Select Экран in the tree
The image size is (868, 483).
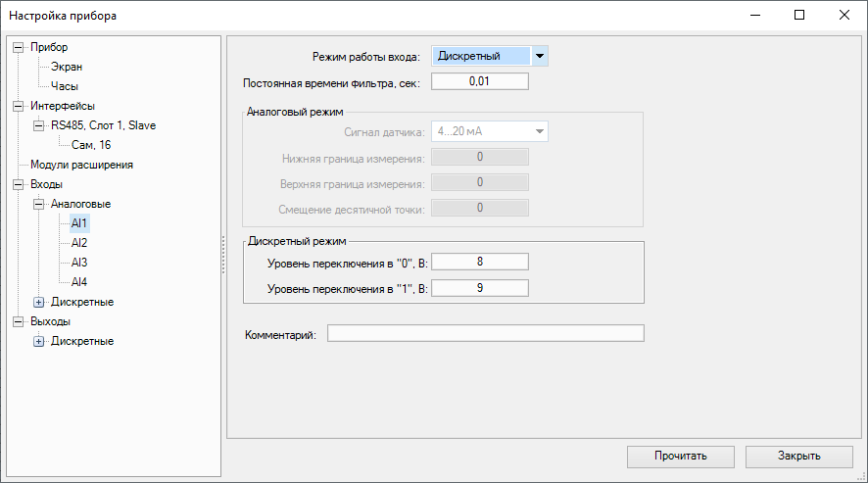point(67,67)
